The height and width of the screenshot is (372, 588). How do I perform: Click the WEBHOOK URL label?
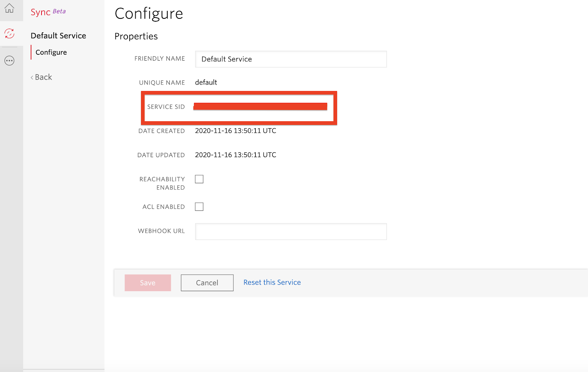[x=161, y=231]
